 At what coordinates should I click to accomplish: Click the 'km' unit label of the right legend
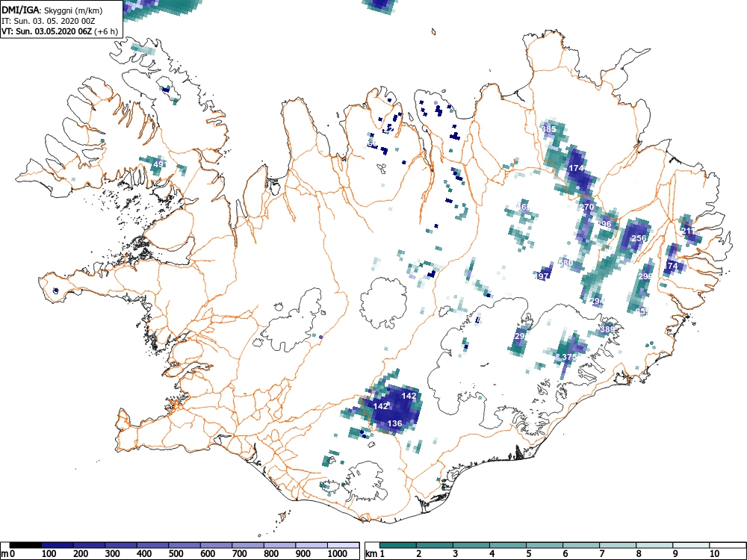click(371, 554)
